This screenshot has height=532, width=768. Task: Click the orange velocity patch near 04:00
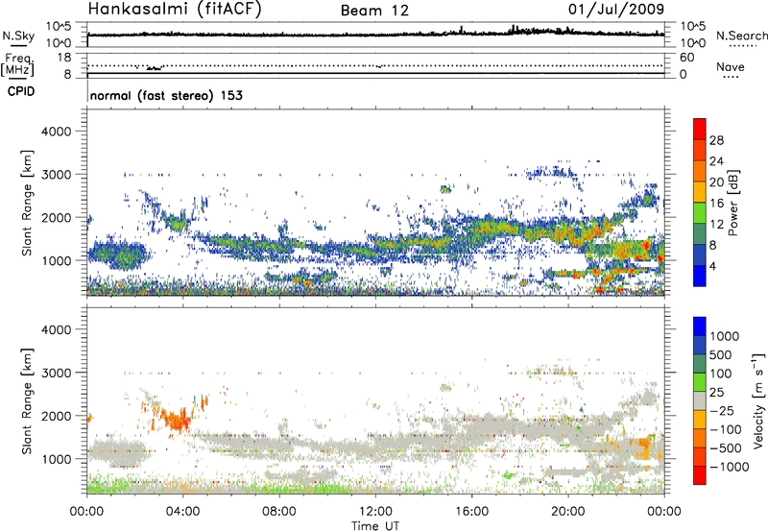pos(177,420)
